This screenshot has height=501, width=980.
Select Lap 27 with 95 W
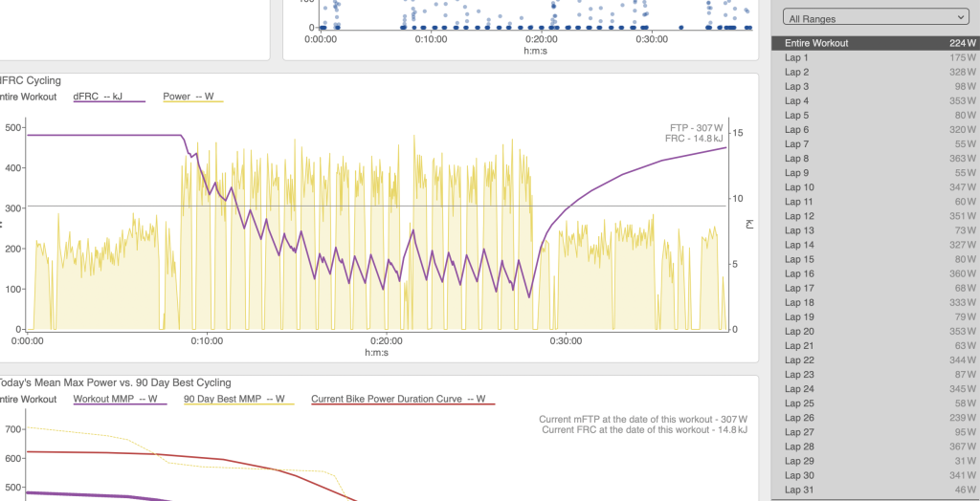coord(875,431)
